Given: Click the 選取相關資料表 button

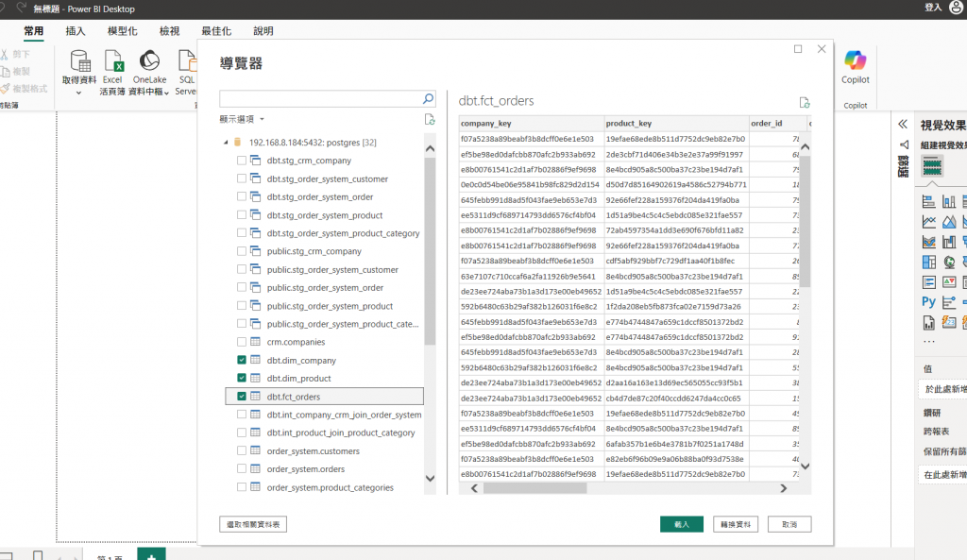Looking at the screenshot, I should point(253,524).
